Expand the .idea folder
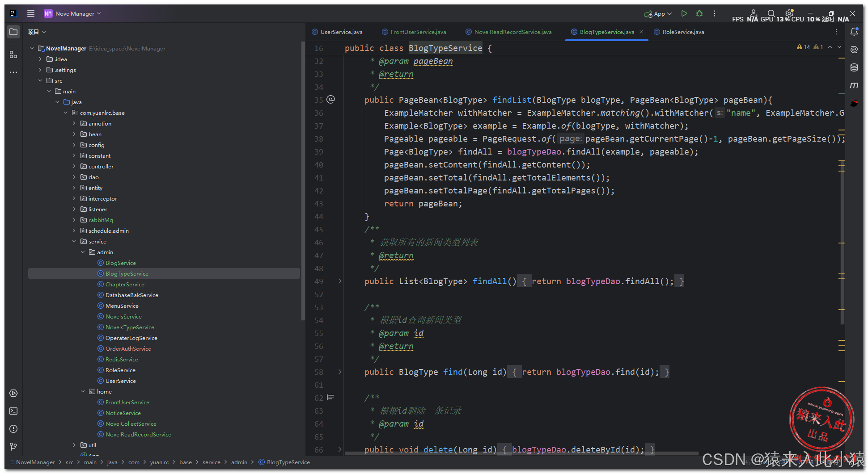The height and width of the screenshot is (474, 868). (x=40, y=59)
